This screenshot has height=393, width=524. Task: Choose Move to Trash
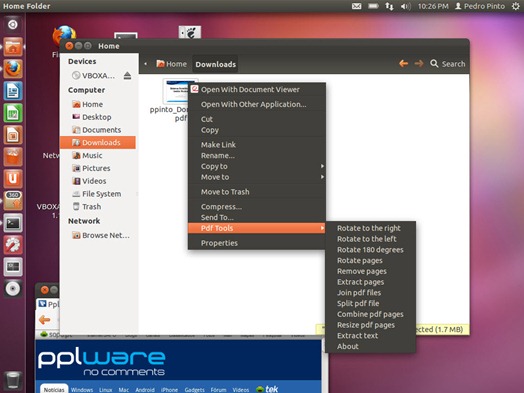(x=257, y=192)
